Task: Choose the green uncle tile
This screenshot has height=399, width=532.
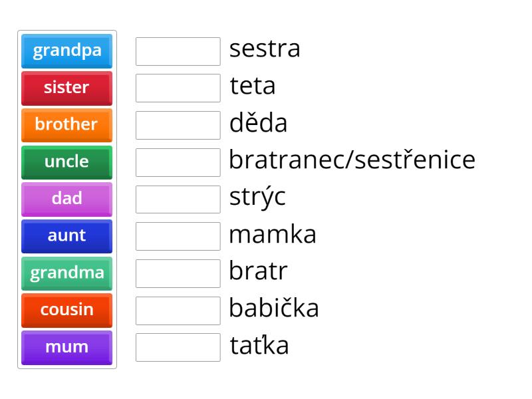Action: pyautogui.click(x=67, y=162)
